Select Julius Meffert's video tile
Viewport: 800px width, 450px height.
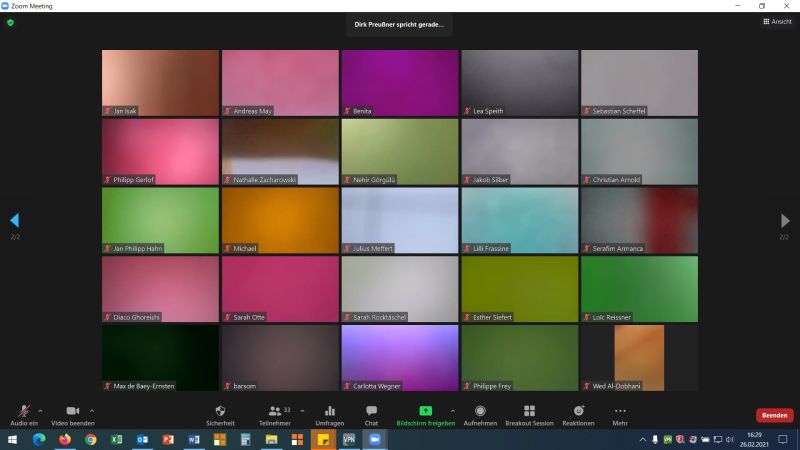click(399, 220)
